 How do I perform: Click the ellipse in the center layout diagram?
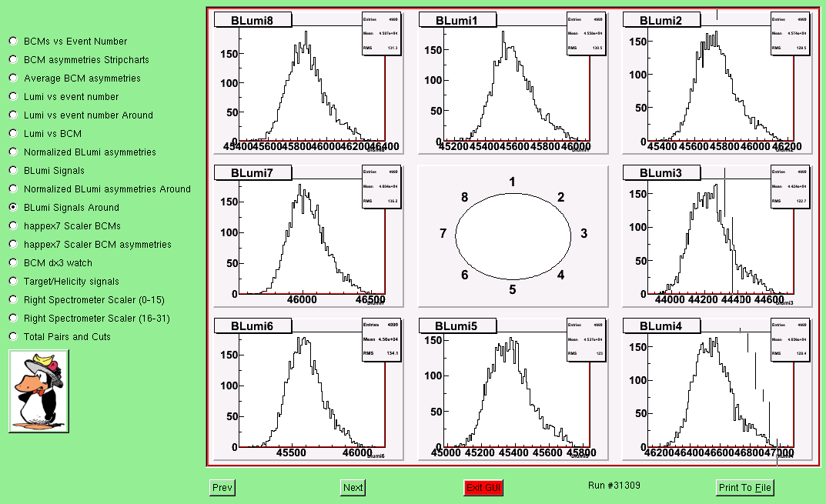pos(513,236)
